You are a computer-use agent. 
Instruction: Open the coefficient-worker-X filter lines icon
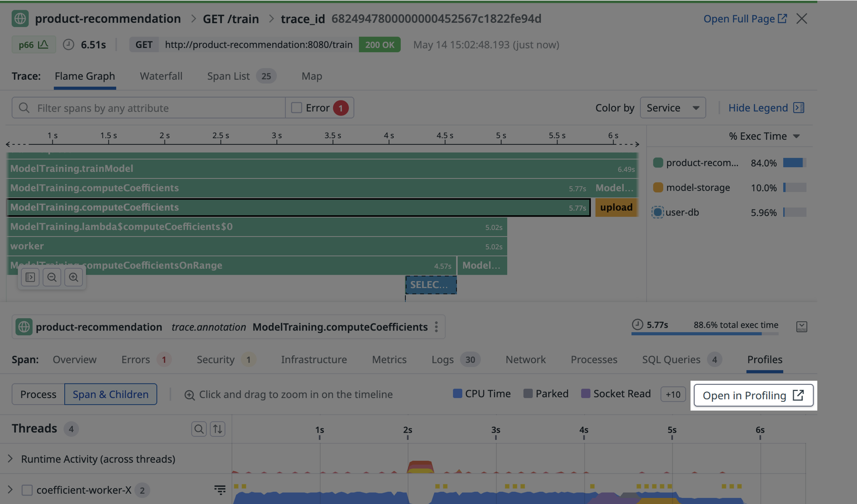[220, 490]
